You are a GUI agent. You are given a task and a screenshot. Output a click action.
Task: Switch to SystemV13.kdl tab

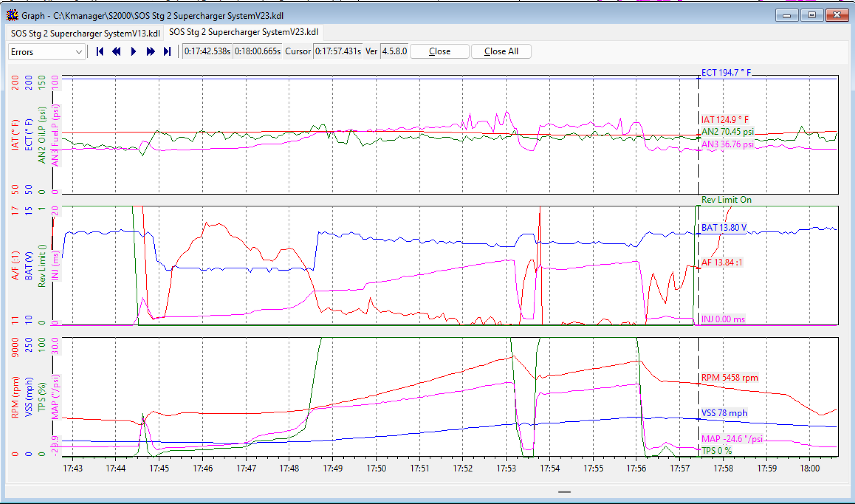point(85,33)
